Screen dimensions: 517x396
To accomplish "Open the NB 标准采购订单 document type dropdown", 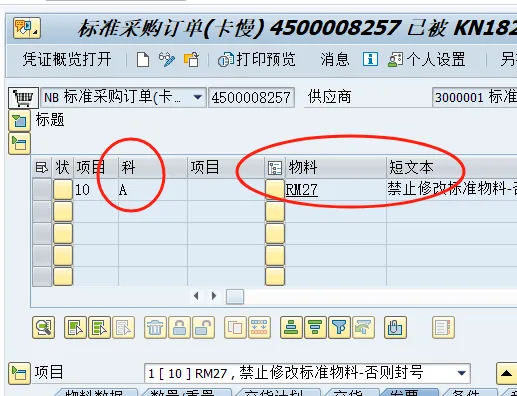I will (197, 97).
